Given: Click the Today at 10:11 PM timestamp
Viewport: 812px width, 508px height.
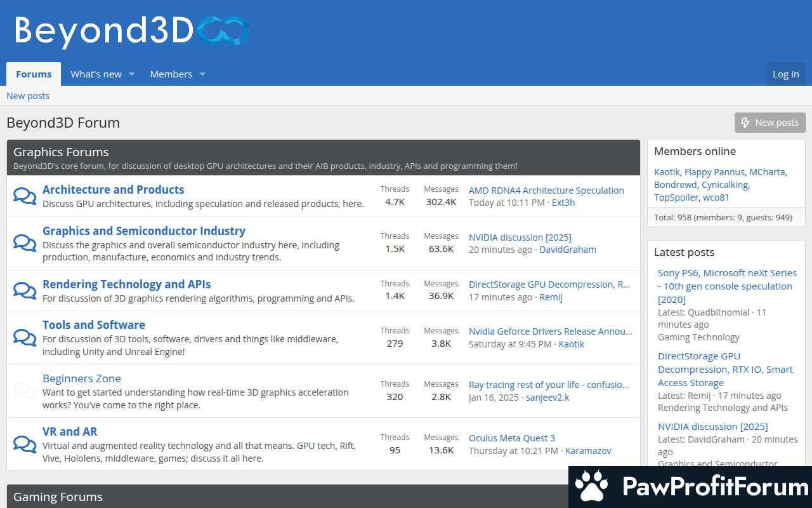Looking at the screenshot, I should [x=506, y=203].
